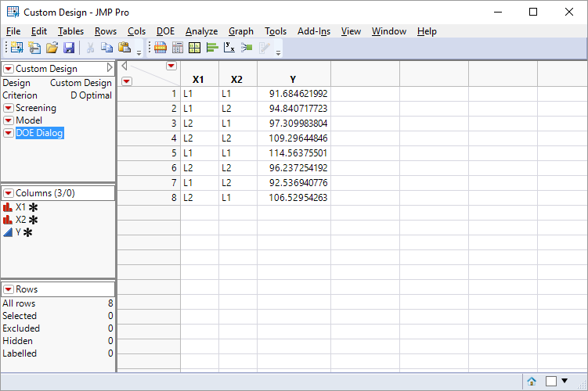This screenshot has width=588, height=391.
Task: Click the All rows entry in Rows panel
Action: 58,303
